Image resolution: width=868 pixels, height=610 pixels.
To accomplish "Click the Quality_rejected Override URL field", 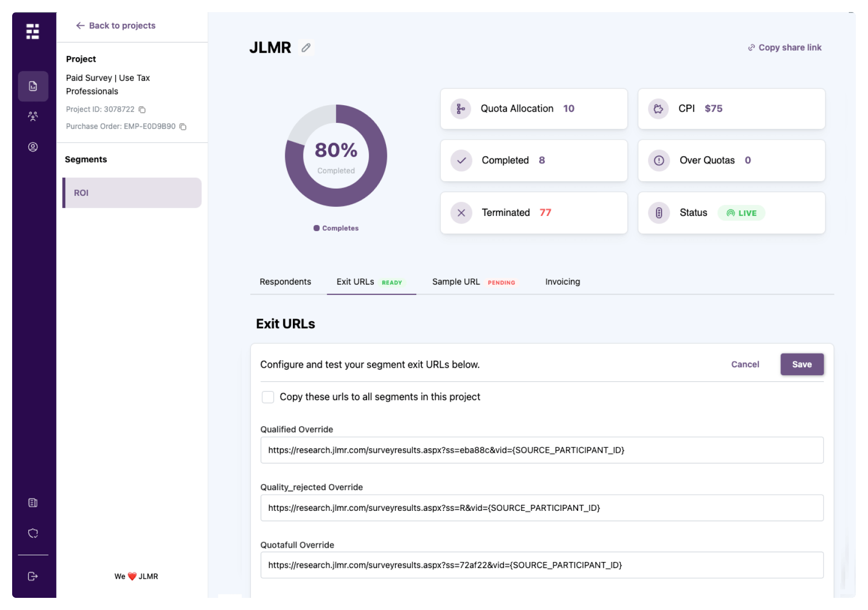I will pos(542,508).
